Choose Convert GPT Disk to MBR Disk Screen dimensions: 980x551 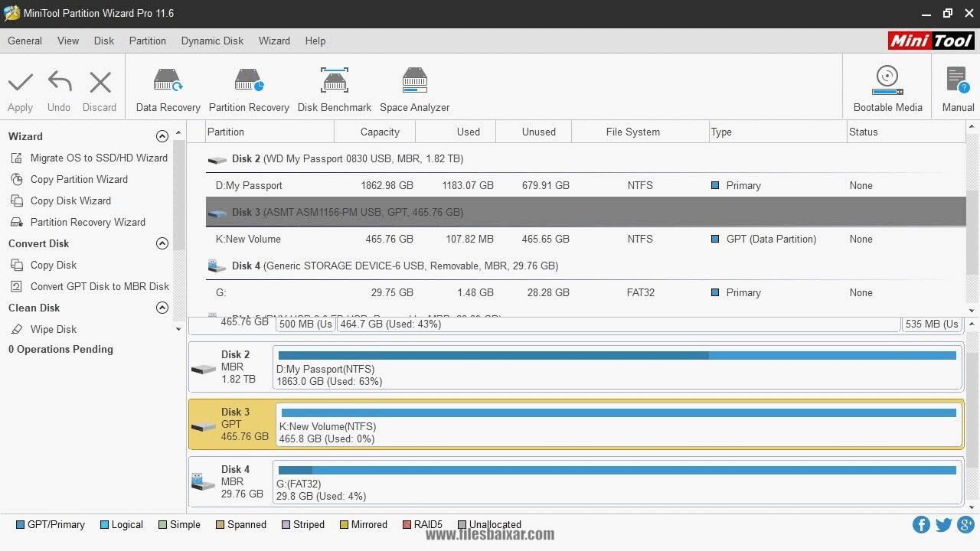click(100, 286)
